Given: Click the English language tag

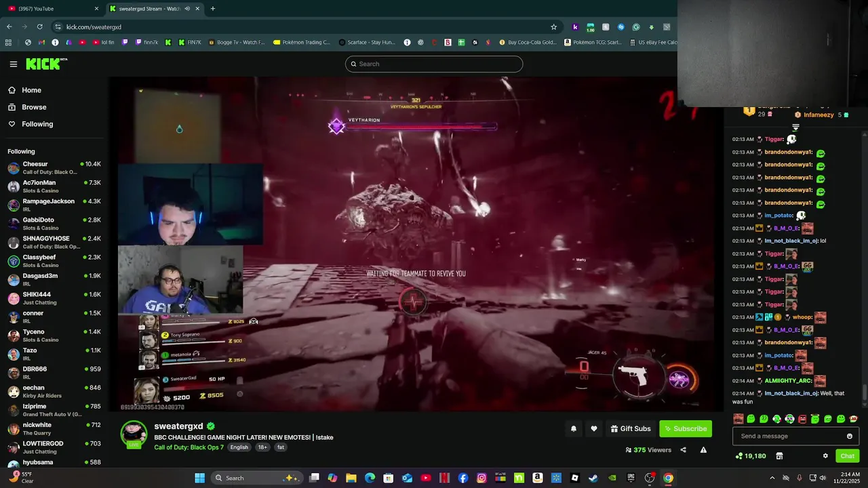Looking at the screenshot, I should pyautogui.click(x=239, y=447).
